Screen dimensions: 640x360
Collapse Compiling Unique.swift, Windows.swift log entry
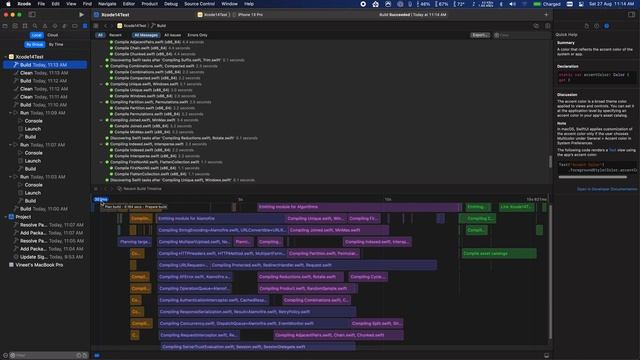[x=102, y=84]
